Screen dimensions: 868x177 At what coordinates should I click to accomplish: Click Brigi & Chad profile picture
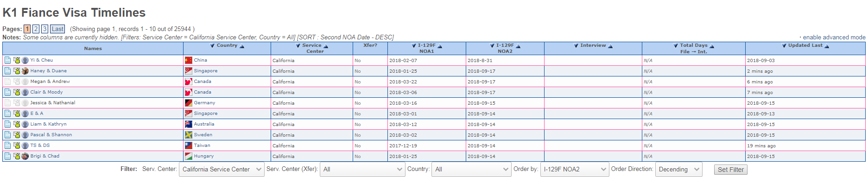(25, 156)
